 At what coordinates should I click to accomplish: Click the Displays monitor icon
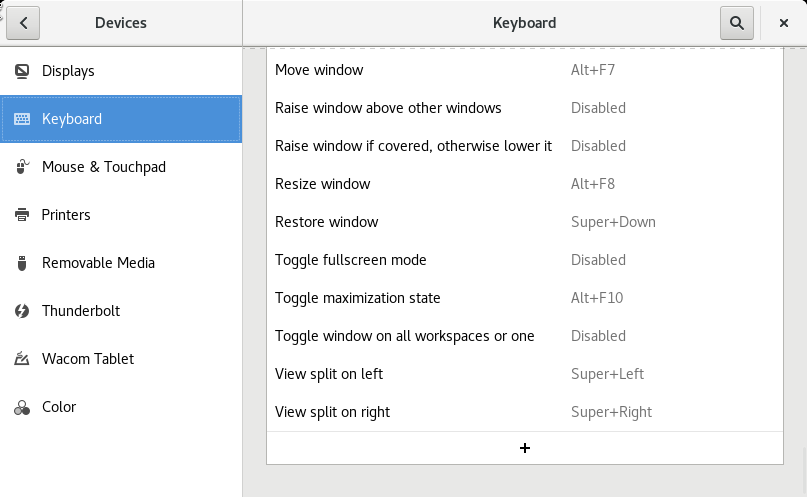coord(22,71)
